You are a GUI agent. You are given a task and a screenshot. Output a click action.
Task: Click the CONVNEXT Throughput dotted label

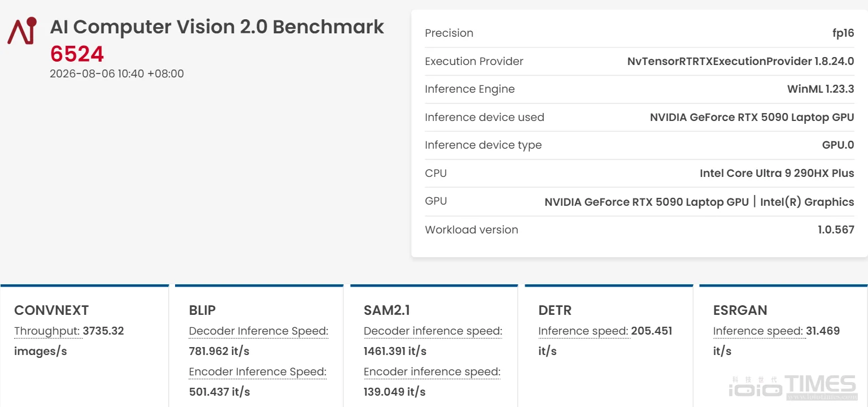click(x=47, y=331)
